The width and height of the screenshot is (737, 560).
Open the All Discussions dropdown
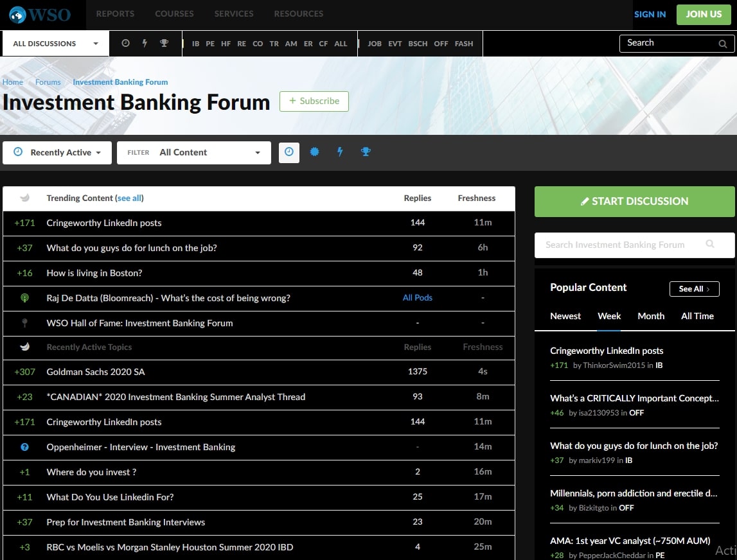point(55,44)
